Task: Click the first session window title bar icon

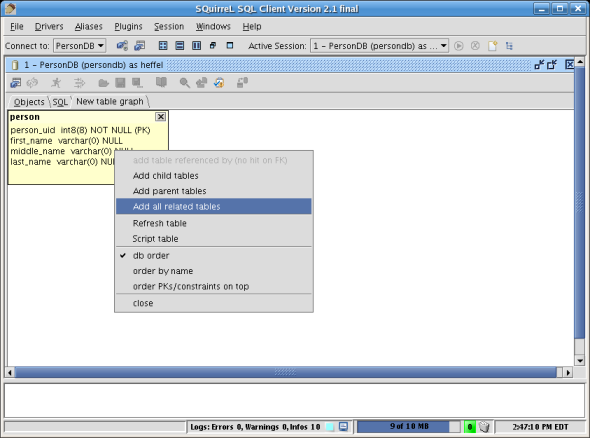Action: 539,65
